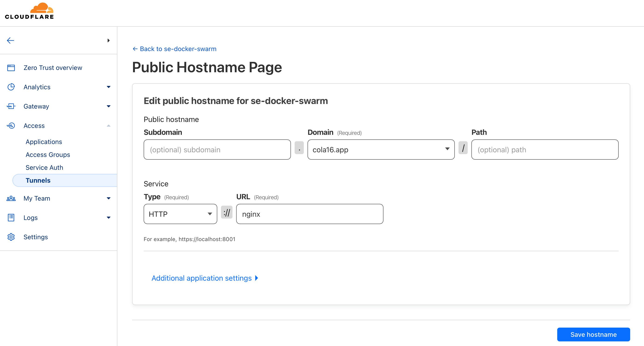The image size is (644, 346).
Task: Click the Subdomain input field
Action: pyautogui.click(x=217, y=150)
